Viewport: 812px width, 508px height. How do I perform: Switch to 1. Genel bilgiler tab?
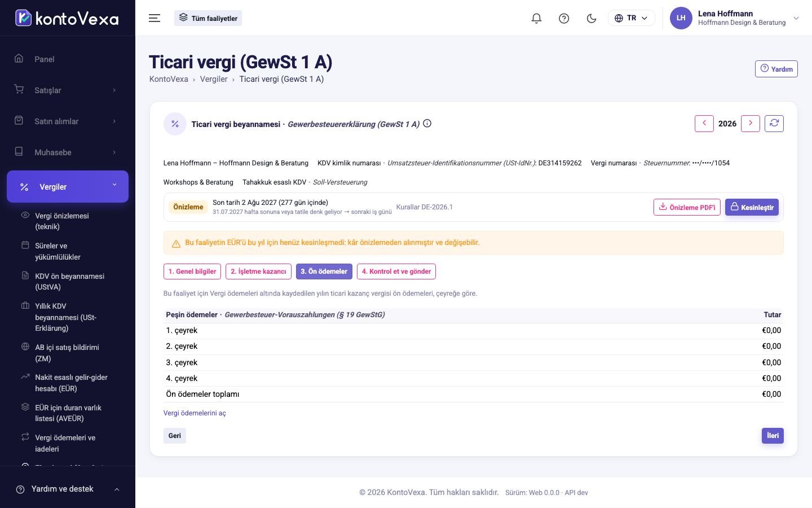(192, 271)
